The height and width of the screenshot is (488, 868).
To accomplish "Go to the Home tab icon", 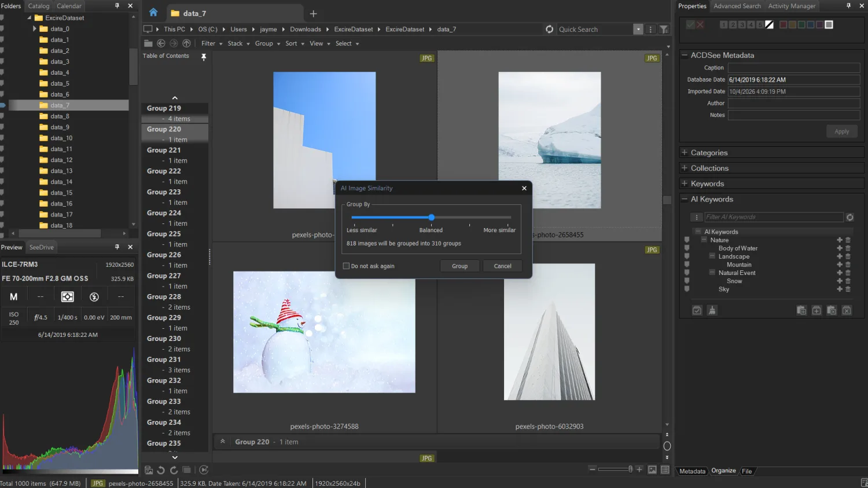I will 153,13.
